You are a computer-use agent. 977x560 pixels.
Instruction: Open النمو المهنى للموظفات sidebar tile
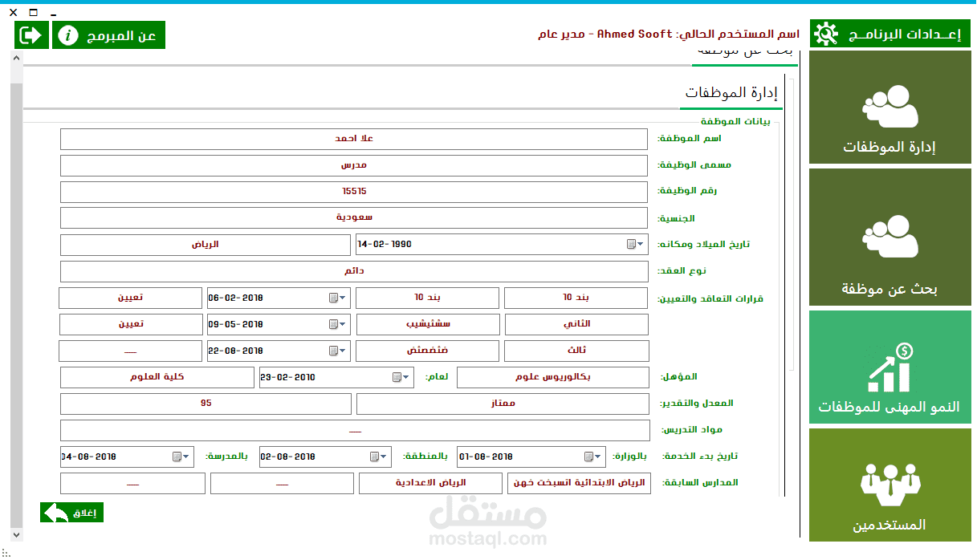click(889, 367)
